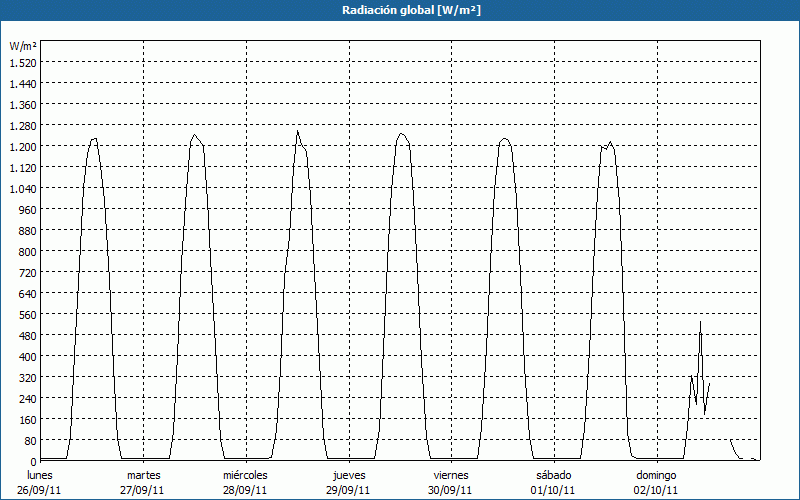Select the 'martes' day label

click(143, 475)
